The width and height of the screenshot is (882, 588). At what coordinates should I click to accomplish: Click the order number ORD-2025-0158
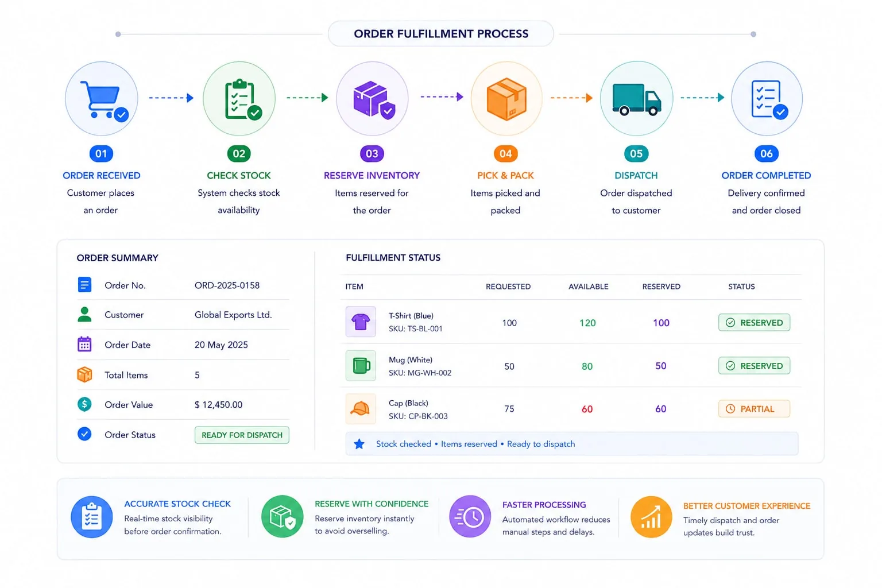click(227, 285)
